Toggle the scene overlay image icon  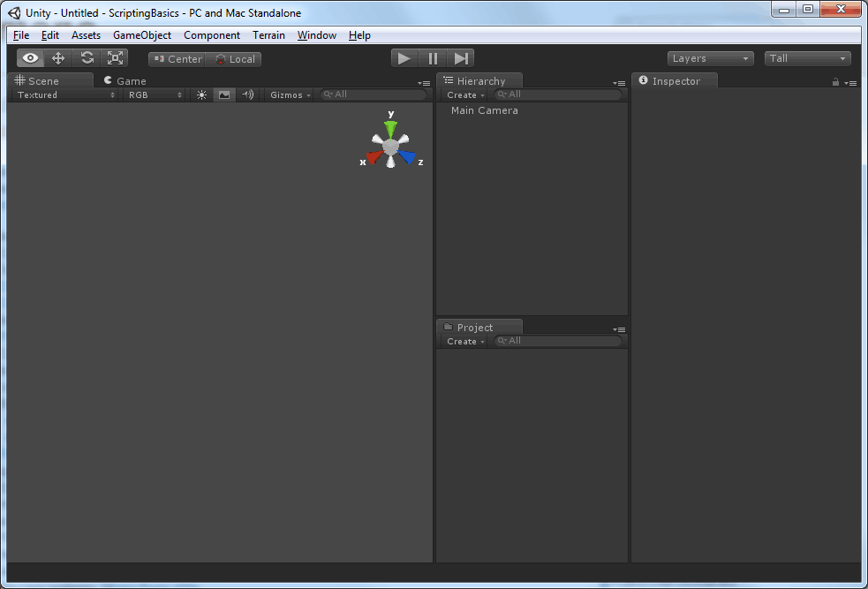click(224, 95)
